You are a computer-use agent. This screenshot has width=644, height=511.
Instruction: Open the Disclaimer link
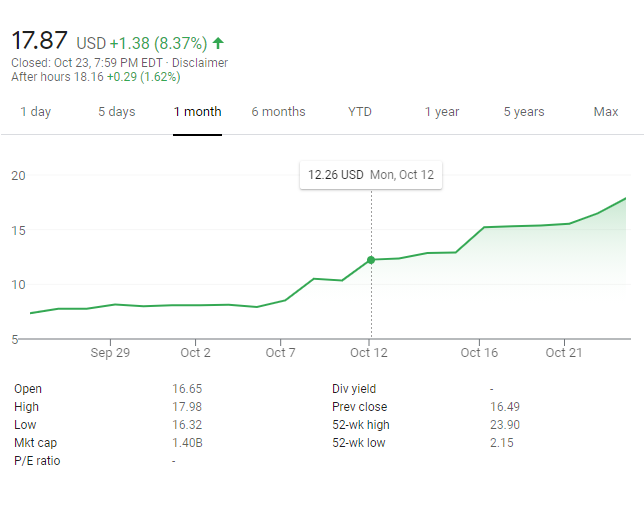(200, 63)
